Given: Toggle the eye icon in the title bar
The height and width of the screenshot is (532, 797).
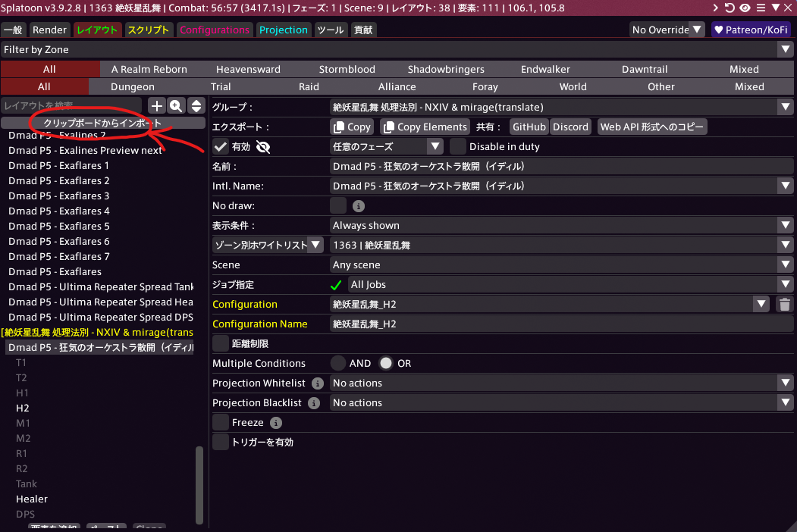Looking at the screenshot, I should coord(745,8).
